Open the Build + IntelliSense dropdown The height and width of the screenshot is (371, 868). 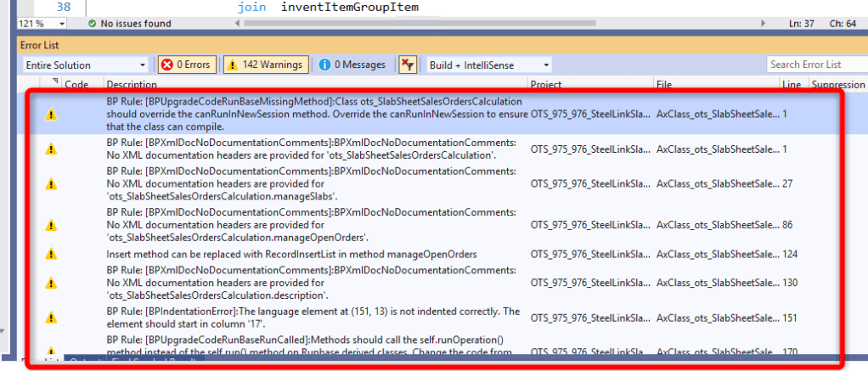click(489, 65)
